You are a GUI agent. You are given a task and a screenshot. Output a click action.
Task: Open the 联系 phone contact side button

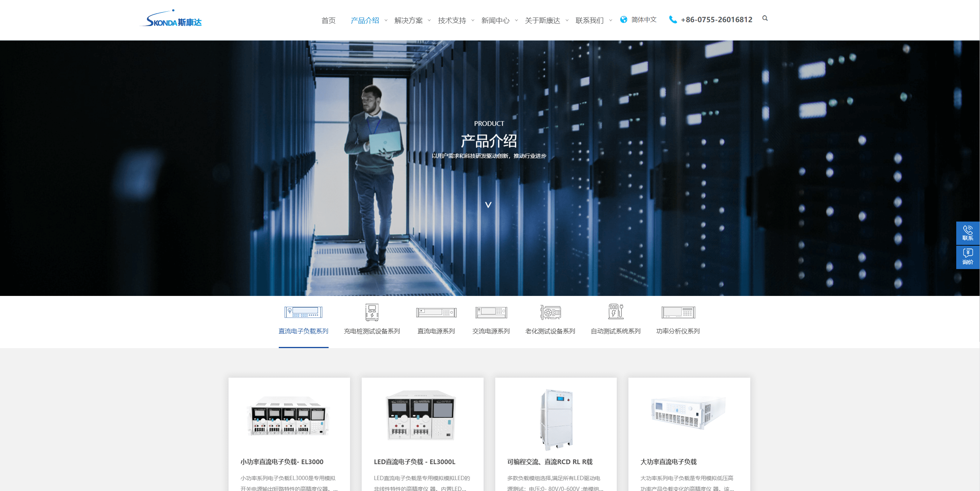tap(968, 233)
